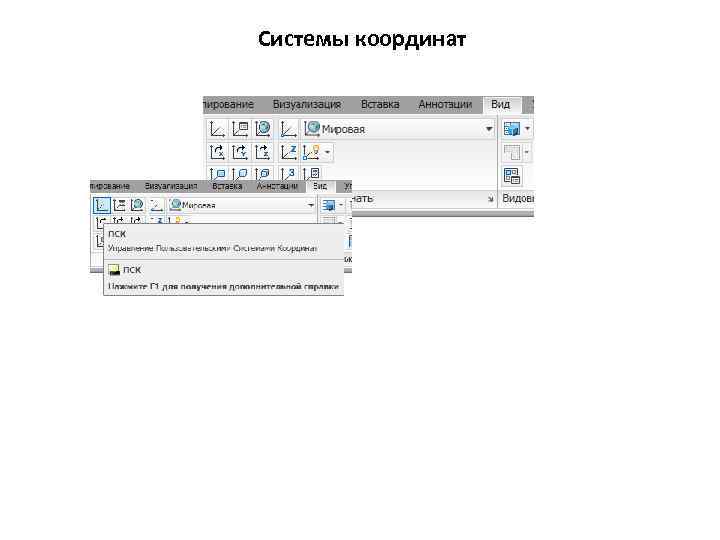Viewport: 720px width, 540px height.
Task: Select the active Вид tab in the larger ribbon
Action: coord(501,105)
